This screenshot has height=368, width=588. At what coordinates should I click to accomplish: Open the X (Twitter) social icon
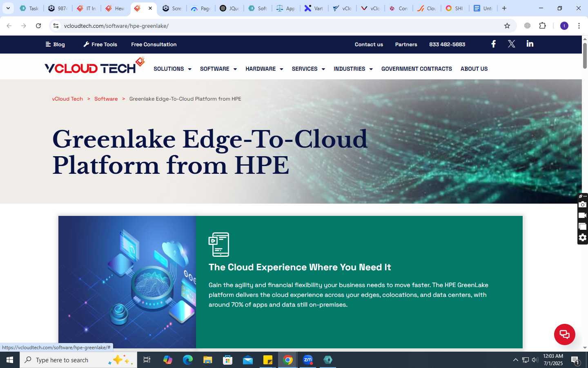[x=511, y=44]
